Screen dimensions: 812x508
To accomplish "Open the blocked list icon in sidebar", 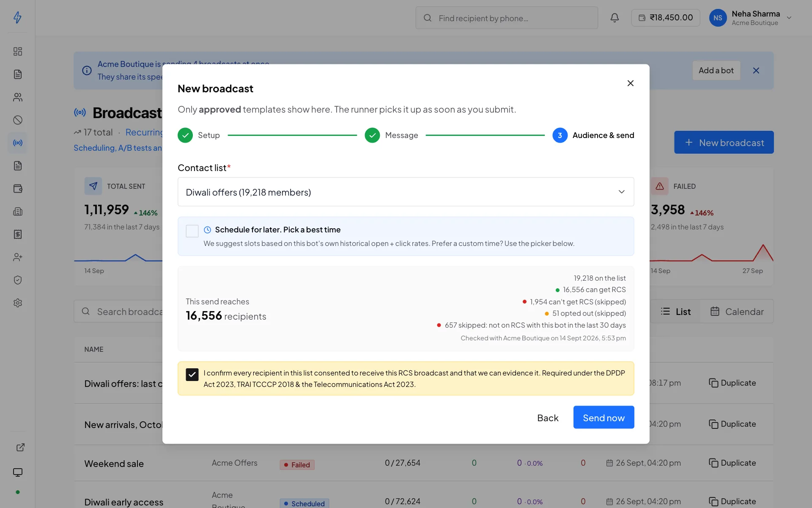I will [17, 120].
